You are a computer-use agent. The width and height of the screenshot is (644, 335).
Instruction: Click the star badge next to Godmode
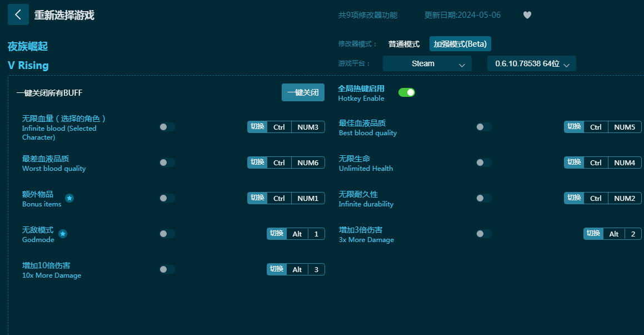pos(63,234)
